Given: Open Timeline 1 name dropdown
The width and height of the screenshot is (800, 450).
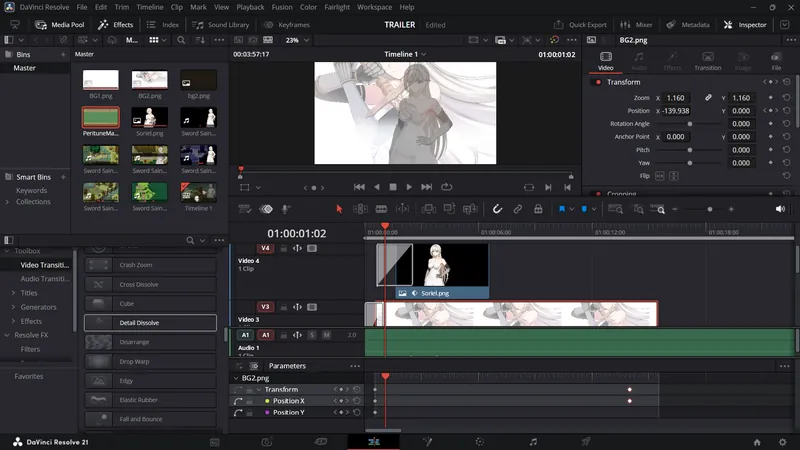Looking at the screenshot, I should 405,54.
